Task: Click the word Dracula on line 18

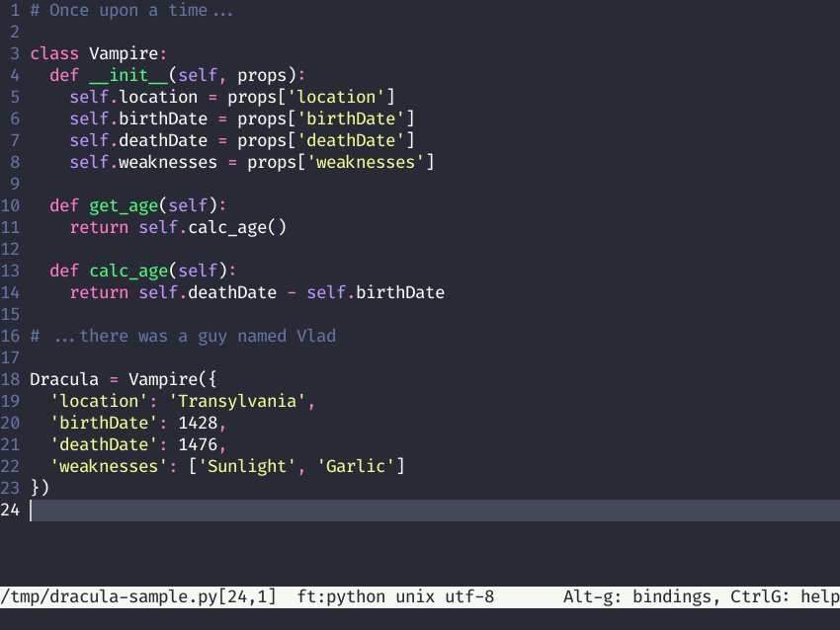Action: [x=62, y=379]
